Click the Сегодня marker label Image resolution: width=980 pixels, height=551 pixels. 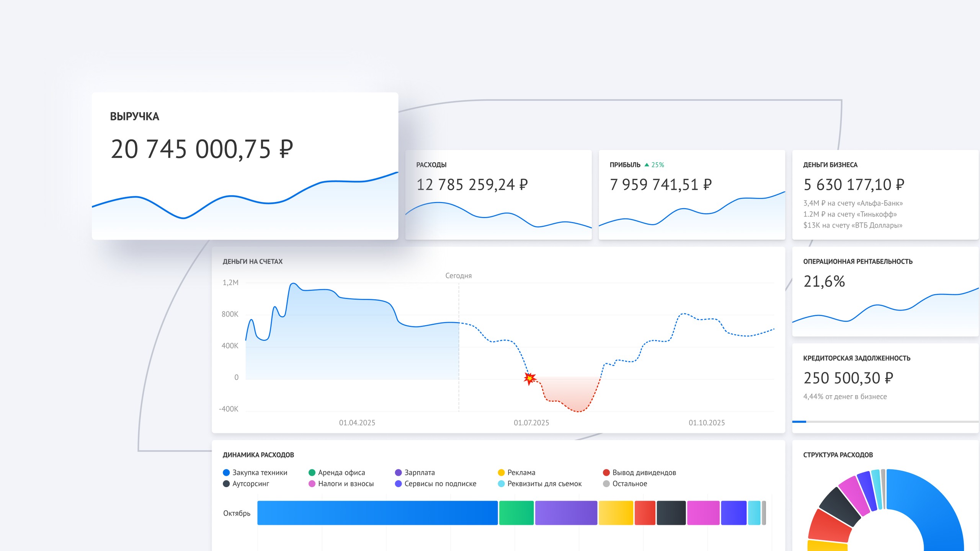pos(459,275)
